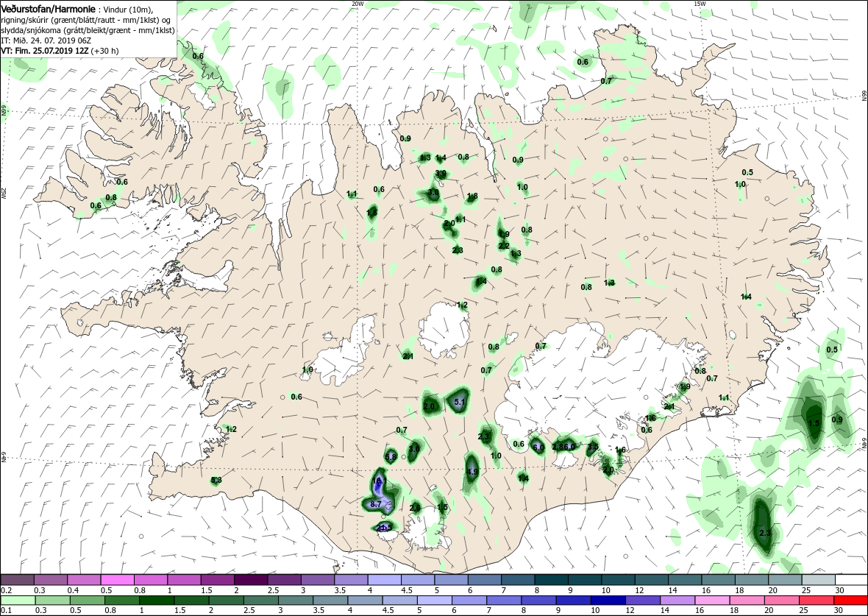The height and width of the screenshot is (616, 868).
Task: Click the violet 12 swatch in bottom legend
Action: [643, 601]
